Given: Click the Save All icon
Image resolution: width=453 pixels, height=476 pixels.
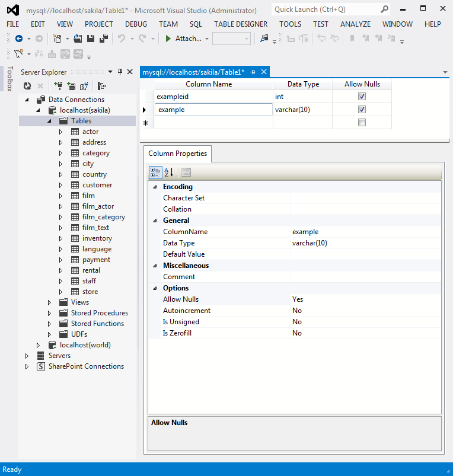Looking at the screenshot, I should point(104,39).
